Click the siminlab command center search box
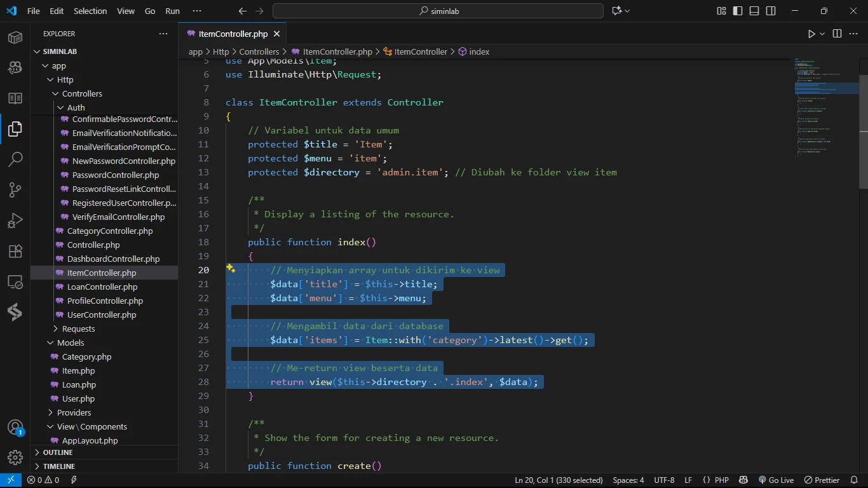This screenshot has width=868, height=488. [x=438, y=11]
